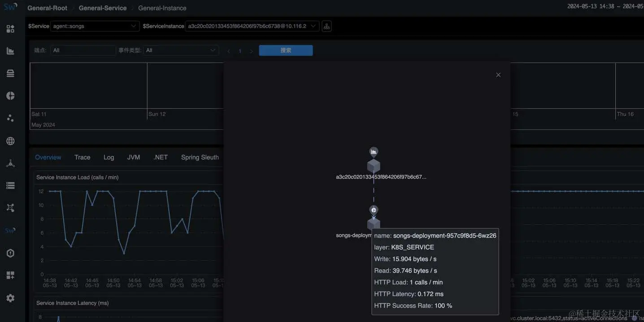Click tooltip name songs-deployment-957c9f8d5-6wz26
This screenshot has height=322, width=644.
coord(435,236)
